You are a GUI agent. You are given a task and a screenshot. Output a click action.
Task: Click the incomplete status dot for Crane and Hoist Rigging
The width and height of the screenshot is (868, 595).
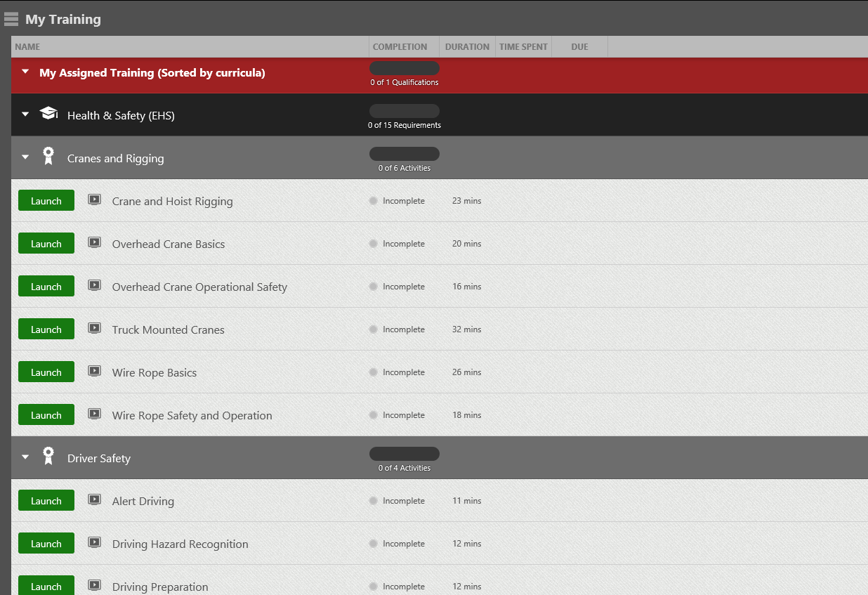[x=374, y=201]
